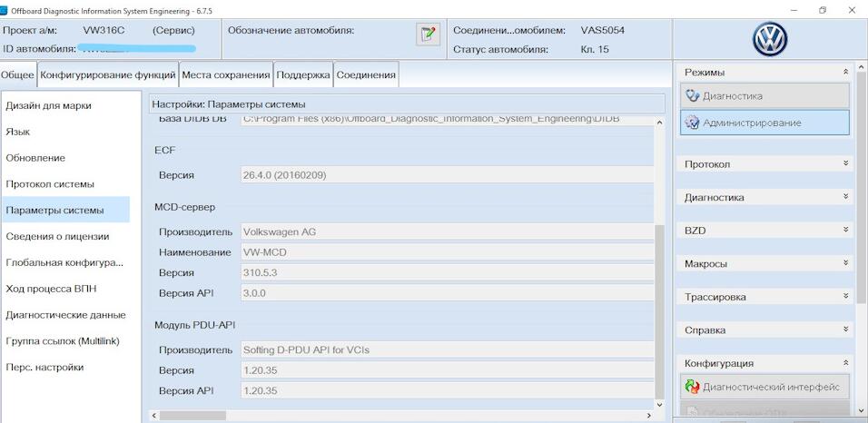Switch to the Поддержка tab
The image size is (868, 423).
[303, 74]
